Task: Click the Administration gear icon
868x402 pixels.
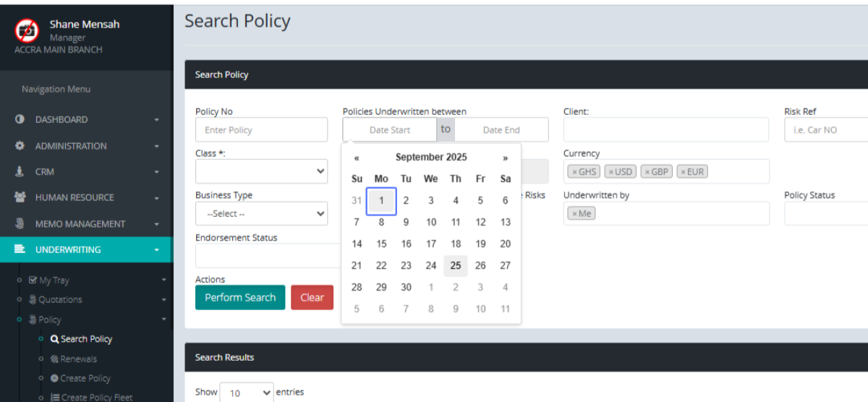Action: 20,146
